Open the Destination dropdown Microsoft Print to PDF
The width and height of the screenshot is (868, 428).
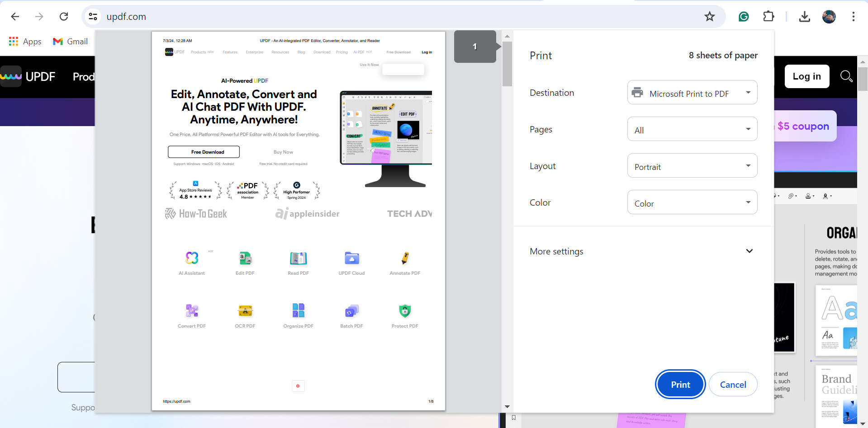point(692,93)
